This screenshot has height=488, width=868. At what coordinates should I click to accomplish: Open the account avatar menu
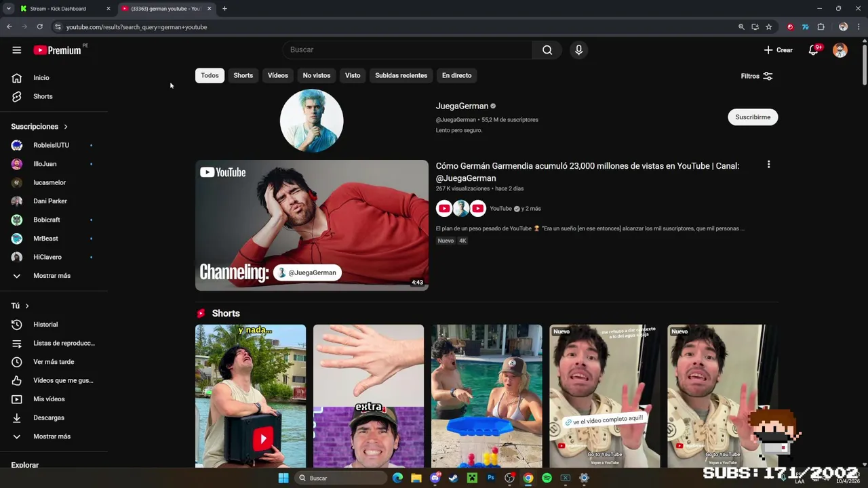pos(840,50)
